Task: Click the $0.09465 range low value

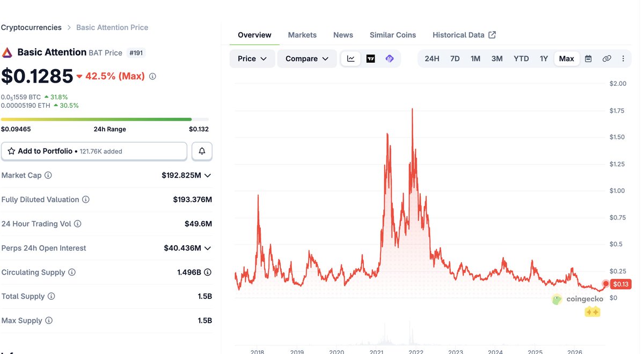Action: (x=16, y=129)
